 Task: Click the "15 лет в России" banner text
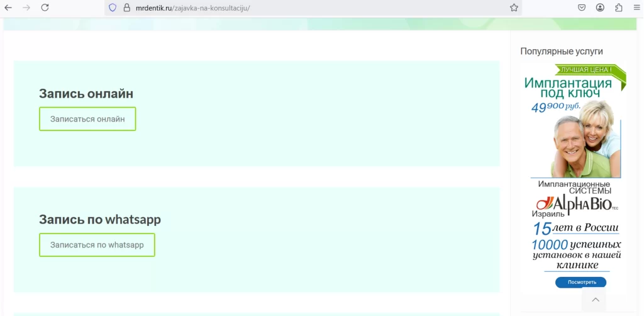(576, 228)
